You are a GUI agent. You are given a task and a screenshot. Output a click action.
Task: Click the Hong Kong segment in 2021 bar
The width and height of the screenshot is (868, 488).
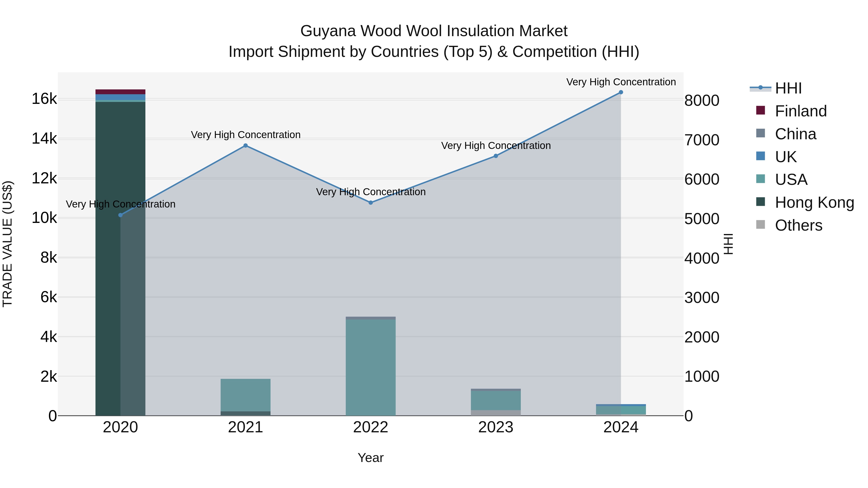click(246, 413)
